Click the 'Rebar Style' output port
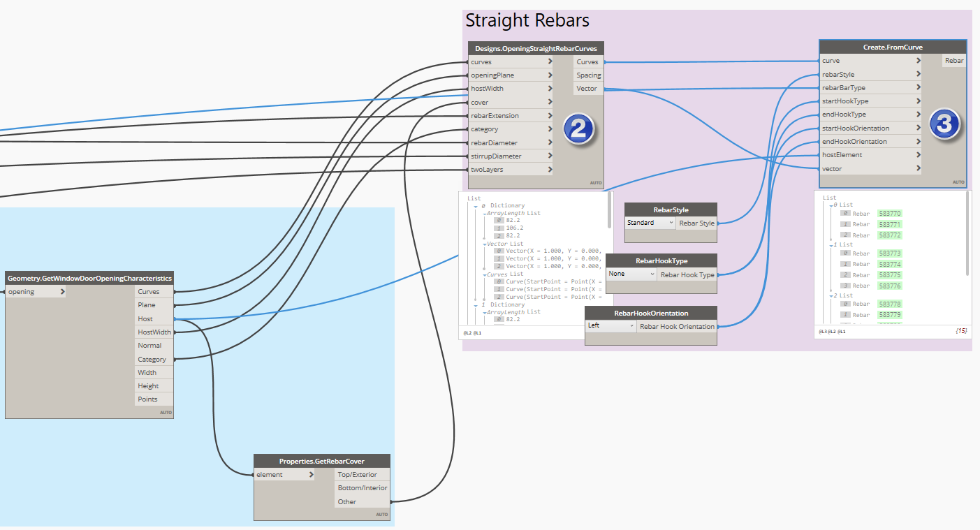Screen dimensions: 980x530 tap(696, 223)
